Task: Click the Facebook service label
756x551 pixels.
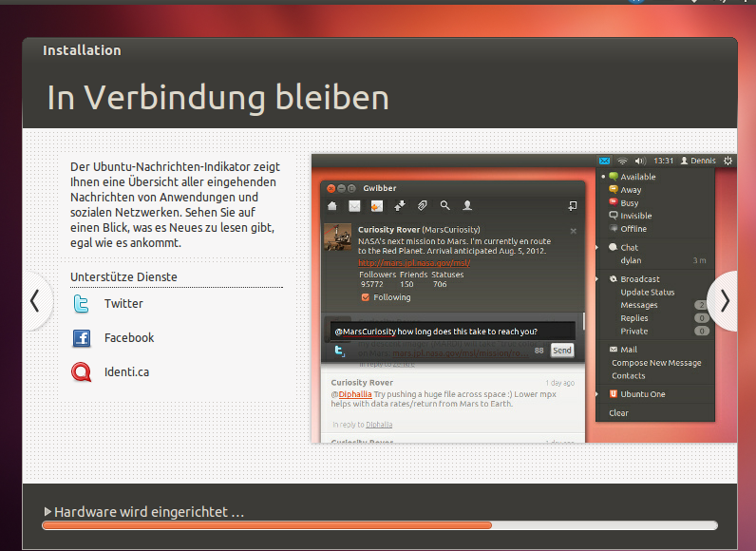Action: (x=129, y=338)
